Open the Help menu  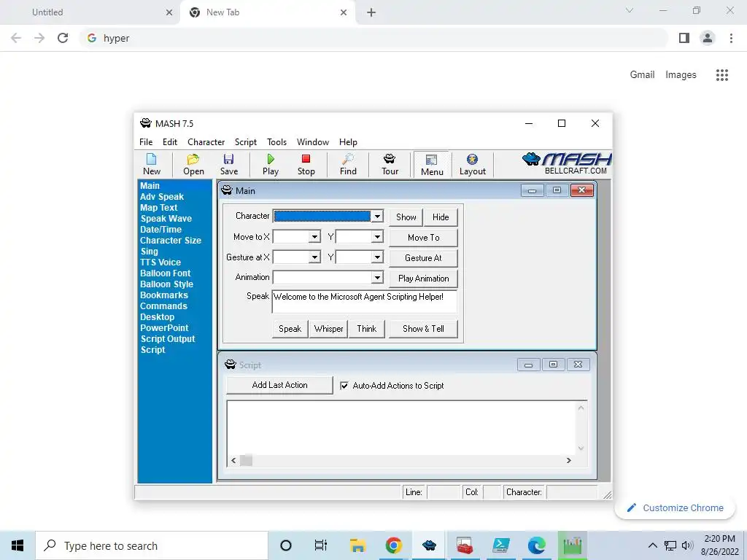[x=348, y=142]
